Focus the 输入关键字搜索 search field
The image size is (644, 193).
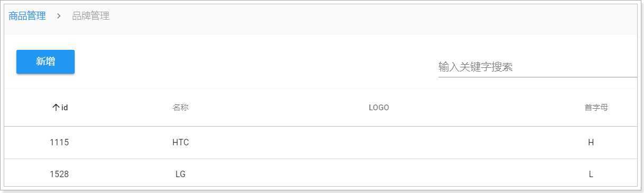pyautogui.click(x=538, y=67)
